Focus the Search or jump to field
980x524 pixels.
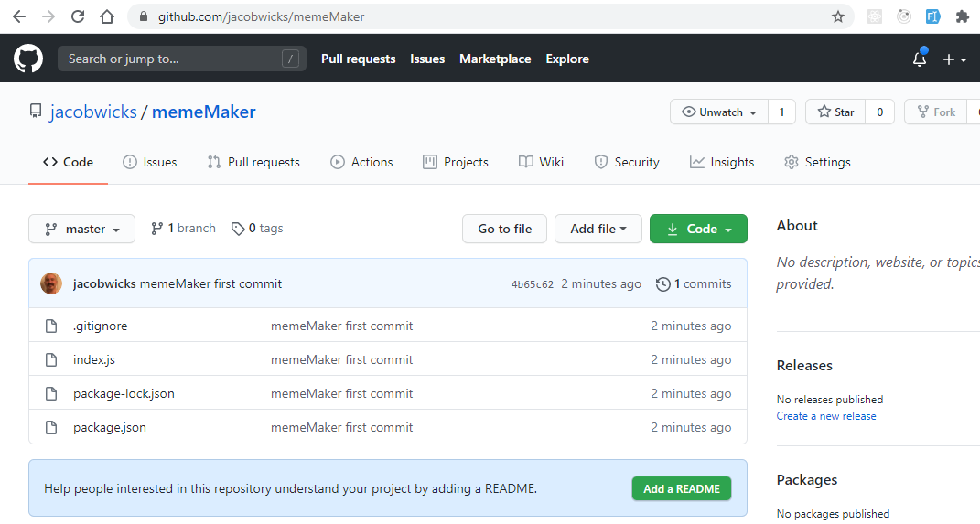coord(182,59)
